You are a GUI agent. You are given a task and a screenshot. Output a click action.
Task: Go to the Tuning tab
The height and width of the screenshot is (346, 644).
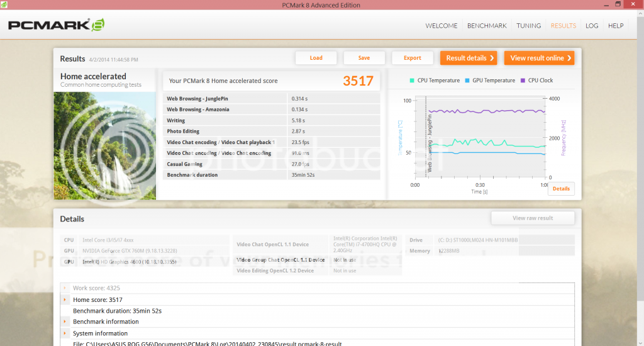click(x=528, y=26)
